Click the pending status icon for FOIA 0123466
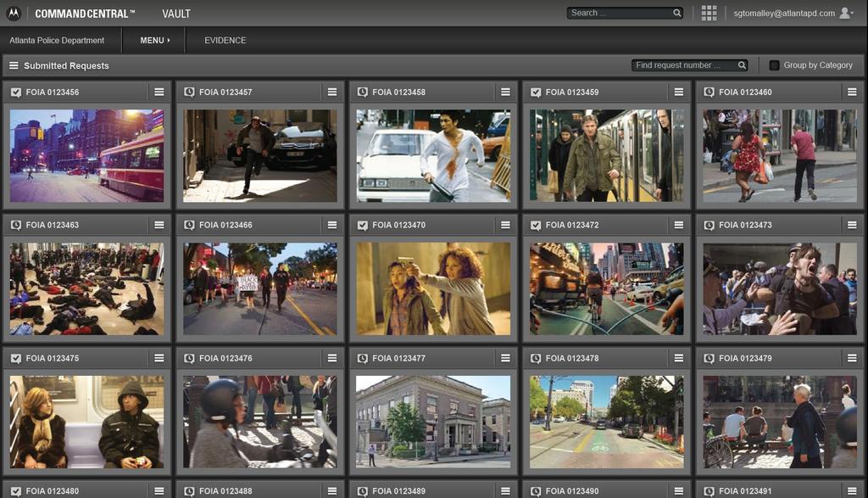The width and height of the screenshot is (868, 498). [189, 225]
